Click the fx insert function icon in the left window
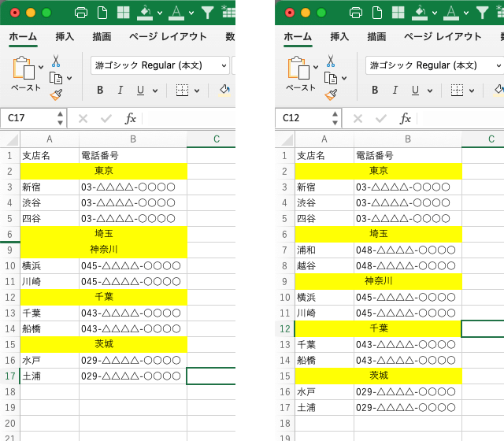Screen dimensions: 504x441 pos(131,118)
